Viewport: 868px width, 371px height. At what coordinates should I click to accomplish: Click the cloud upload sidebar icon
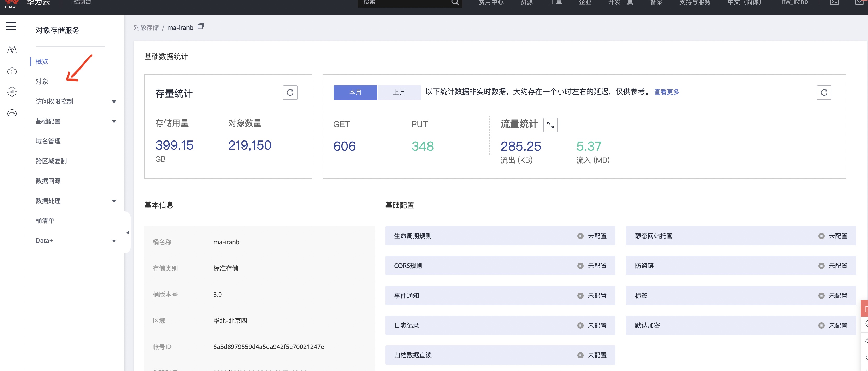click(12, 71)
